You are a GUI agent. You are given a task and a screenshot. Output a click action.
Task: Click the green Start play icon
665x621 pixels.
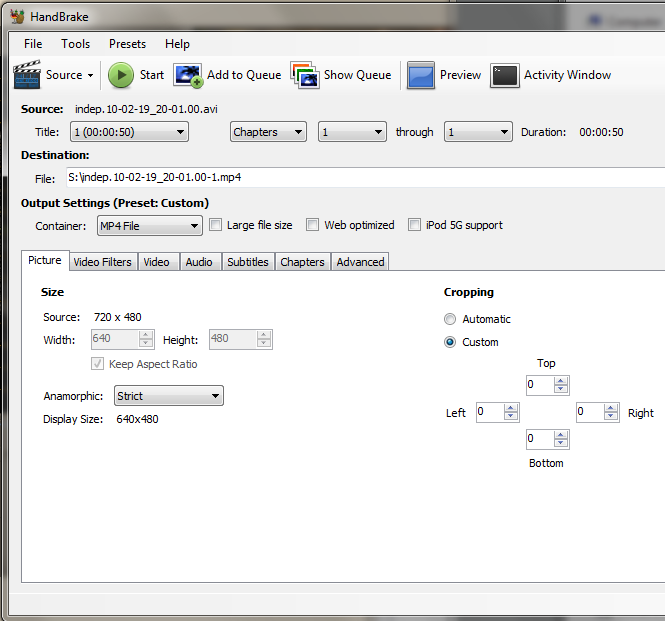[x=121, y=75]
